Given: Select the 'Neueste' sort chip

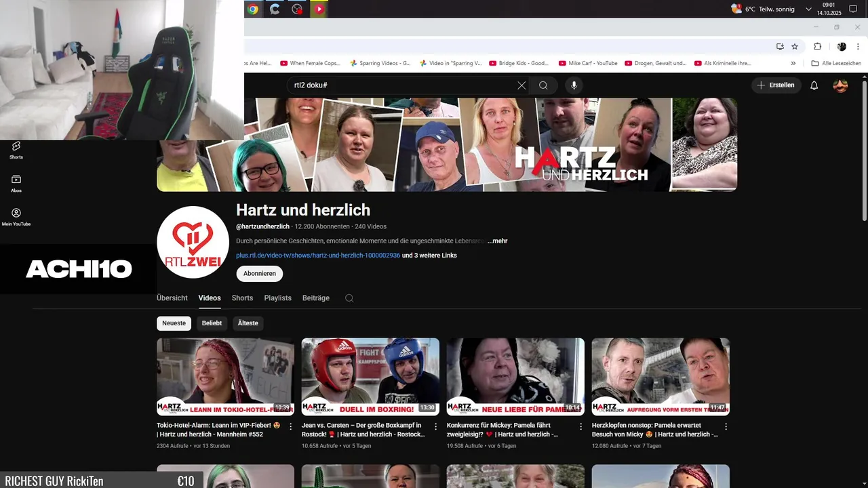Looking at the screenshot, I should 174,323.
